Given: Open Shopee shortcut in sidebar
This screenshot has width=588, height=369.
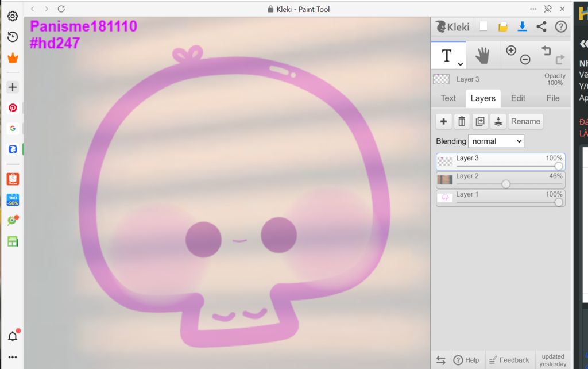Looking at the screenshot, I should [x=13, y=179].
